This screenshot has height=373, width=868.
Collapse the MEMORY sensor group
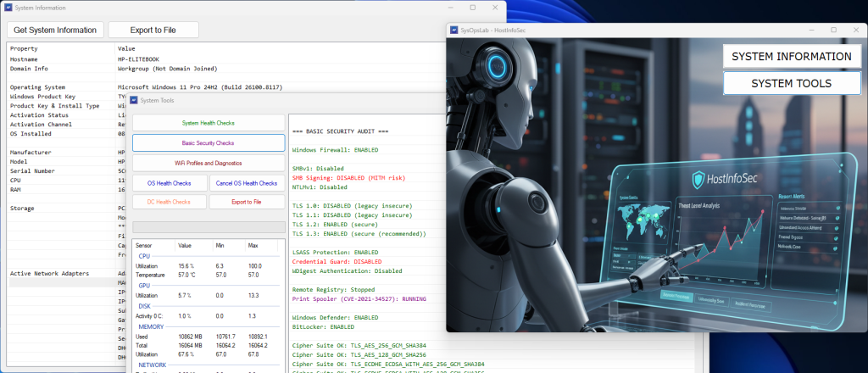click(149, 326)
